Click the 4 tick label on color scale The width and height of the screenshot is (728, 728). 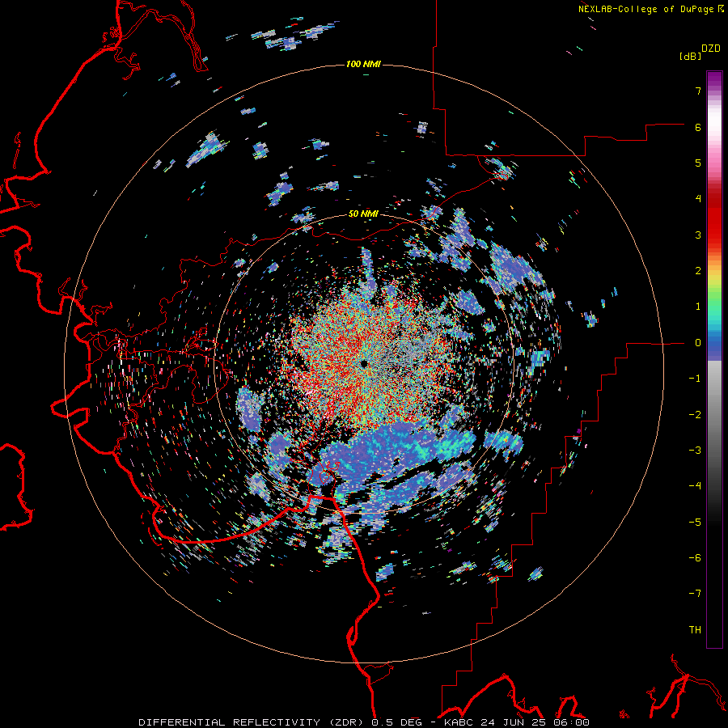tap(698, 199)
